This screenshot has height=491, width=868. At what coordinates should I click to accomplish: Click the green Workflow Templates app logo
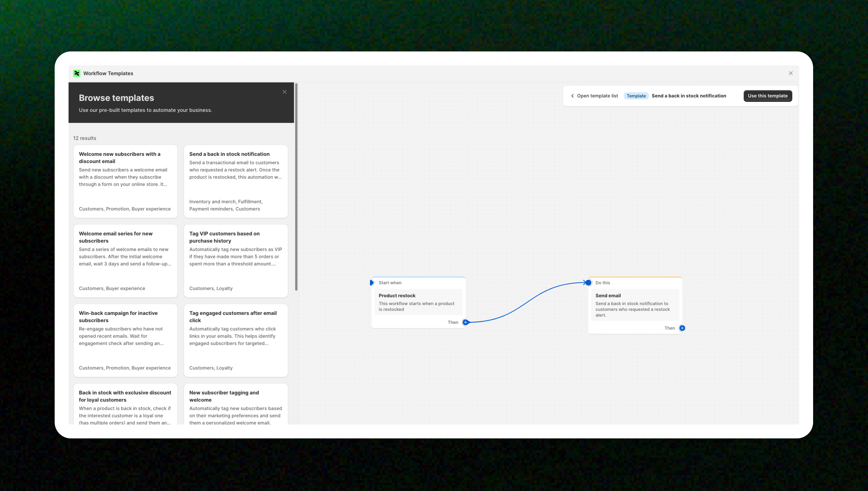(x=77, y=73)
